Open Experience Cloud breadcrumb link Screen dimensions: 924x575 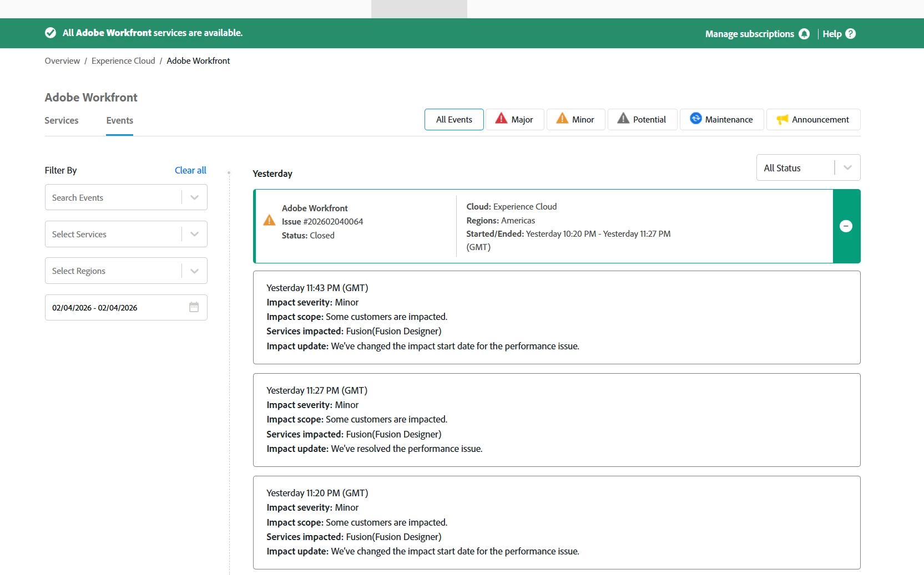click(x=123, y=61)
